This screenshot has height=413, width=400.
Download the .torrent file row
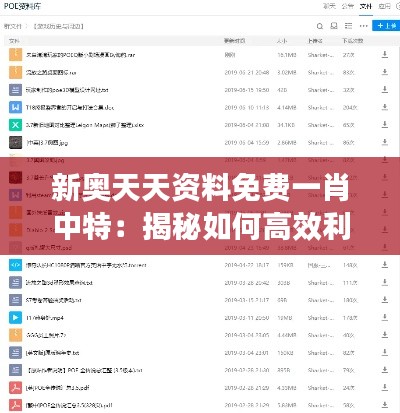[x=385, y=265]
